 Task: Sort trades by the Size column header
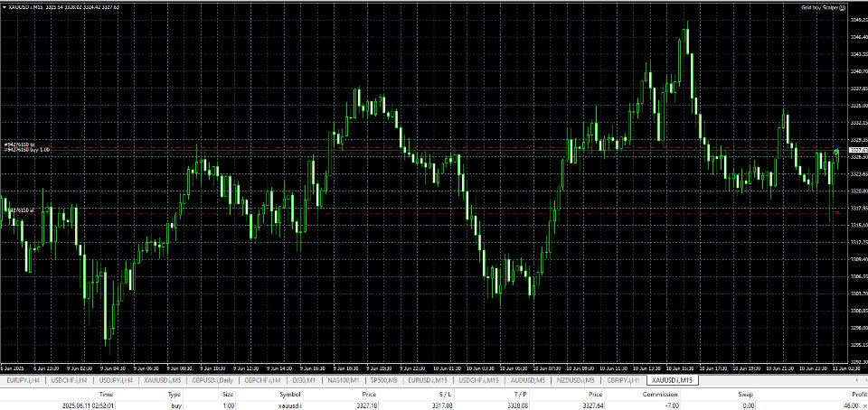point(228,395)
